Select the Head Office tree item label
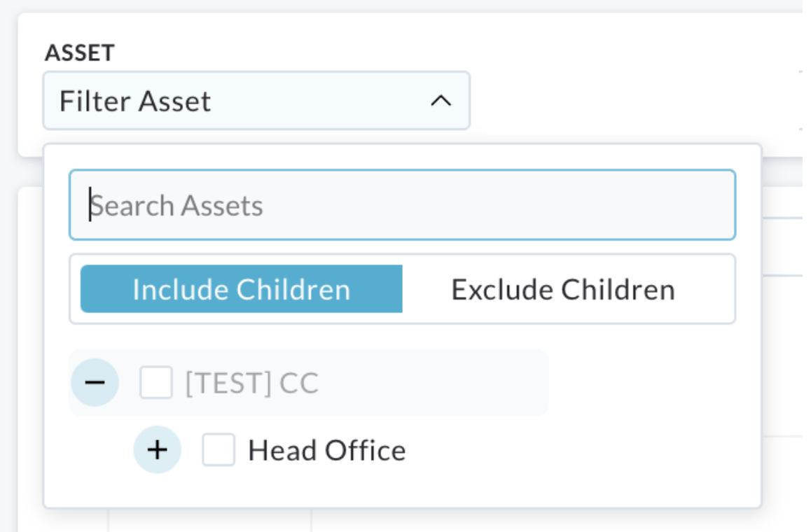 click(x=327, y=450)
